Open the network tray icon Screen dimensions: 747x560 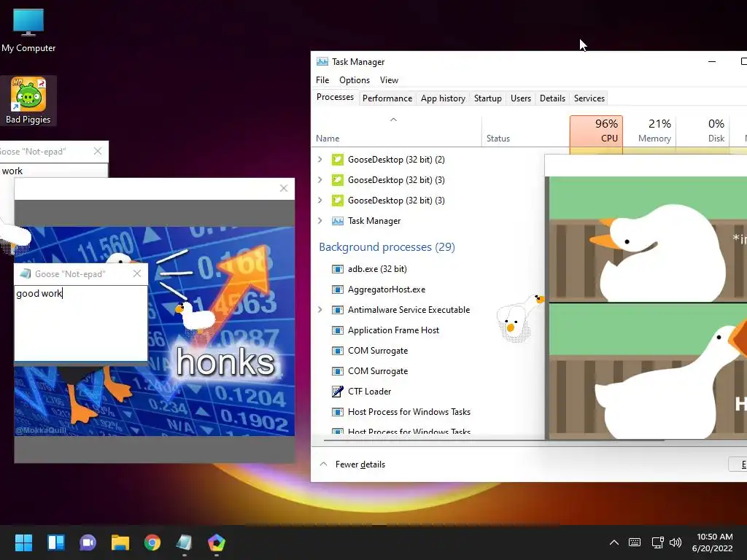point(658,542)
